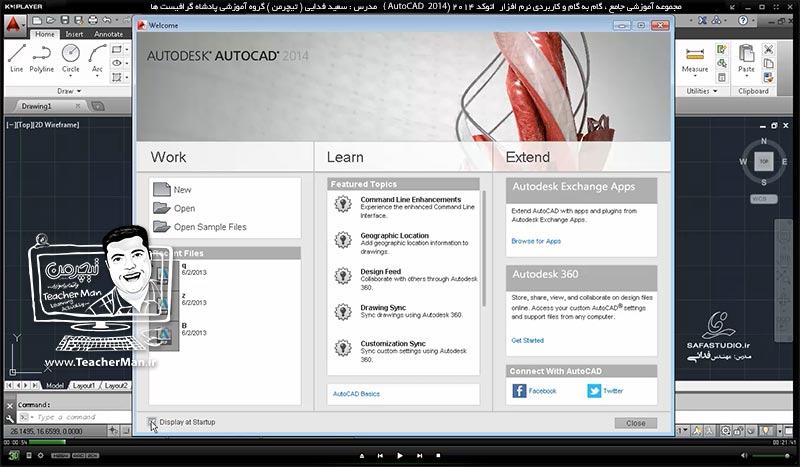Viewport: 800px width, 467px height.
Task: Click the Save As quick access icon
Action: (79, 20)
